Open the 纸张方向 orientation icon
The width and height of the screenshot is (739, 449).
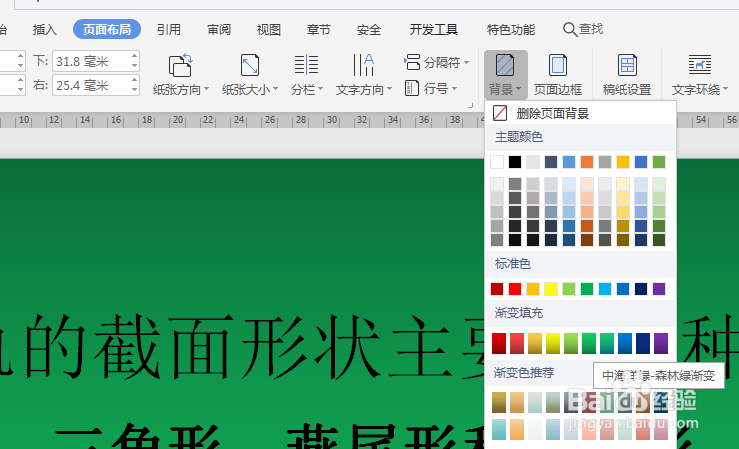click(x=181, y=65)
